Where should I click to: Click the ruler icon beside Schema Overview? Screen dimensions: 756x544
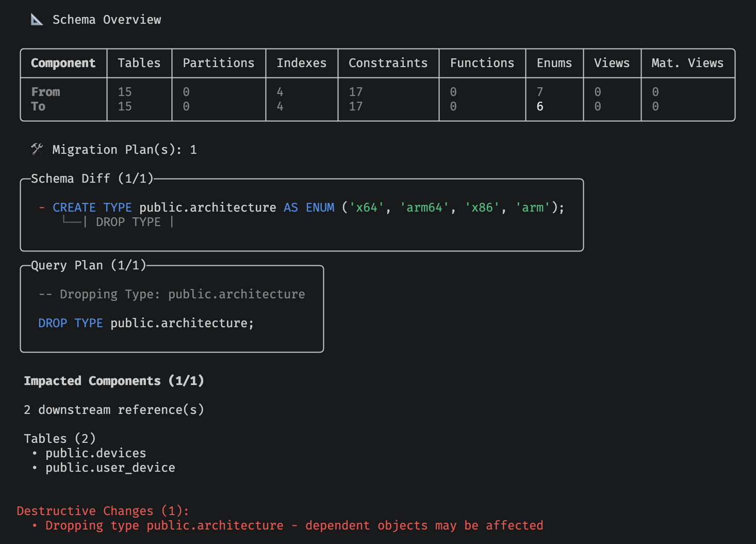[37, 20]
